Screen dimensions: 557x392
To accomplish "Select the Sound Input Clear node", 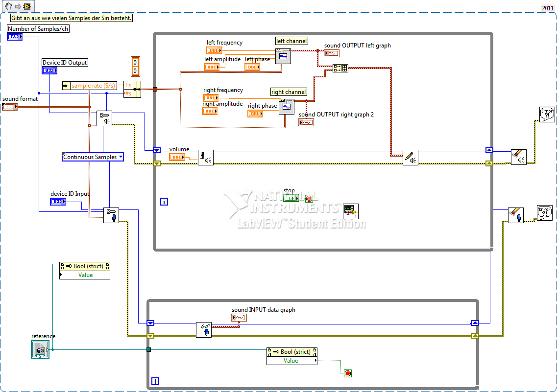I will [x=516, y=215].
